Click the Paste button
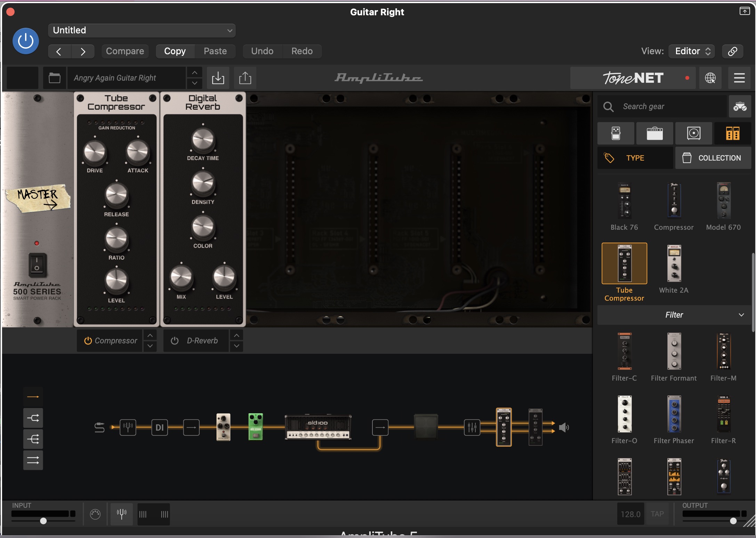Screen dimensions: 756x538 [215, 51]
